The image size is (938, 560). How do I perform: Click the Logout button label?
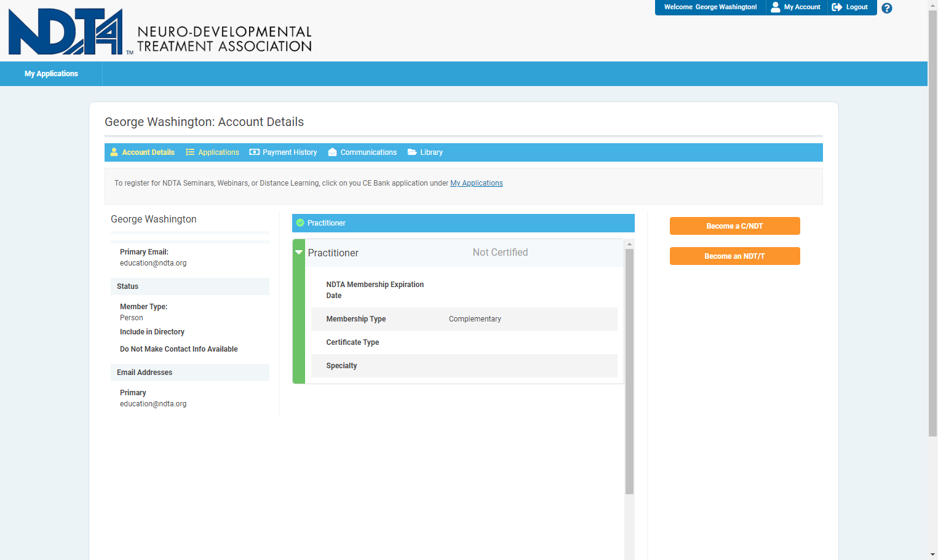tap(857, 7)
